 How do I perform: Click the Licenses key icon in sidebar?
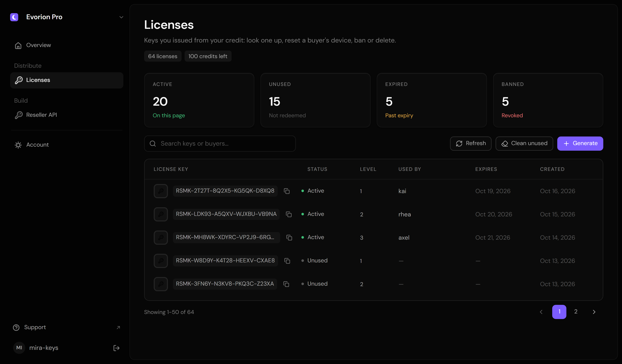[x=19, y=80]
